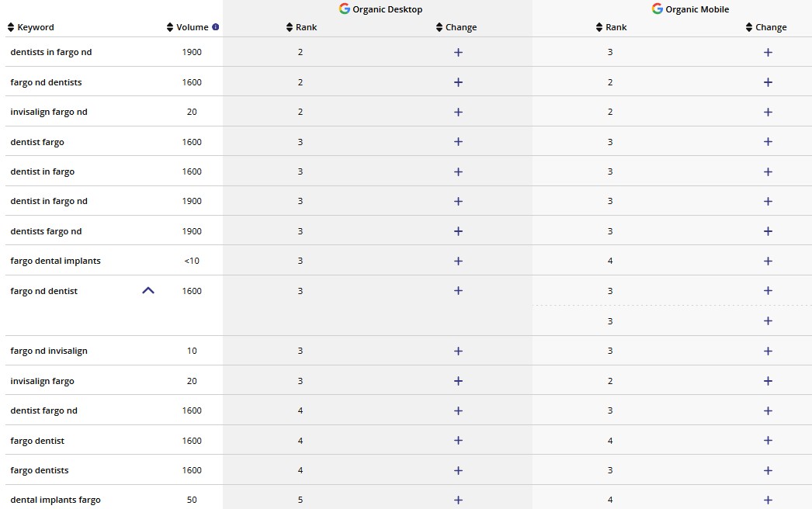Click mobile change plus for 'invisalign fargo'
This screenshot has height=509, width=812.
click(x=768, y=381)
